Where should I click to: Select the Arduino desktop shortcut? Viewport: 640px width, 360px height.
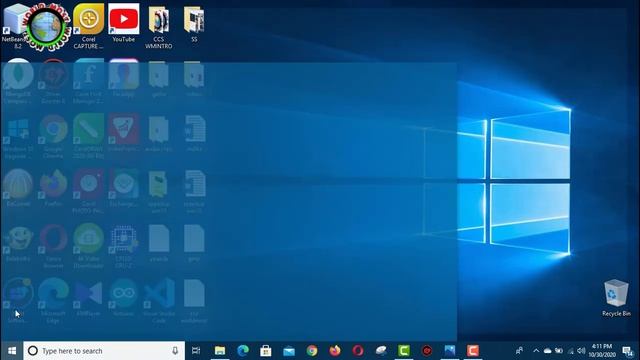click(x=124, y=298)
